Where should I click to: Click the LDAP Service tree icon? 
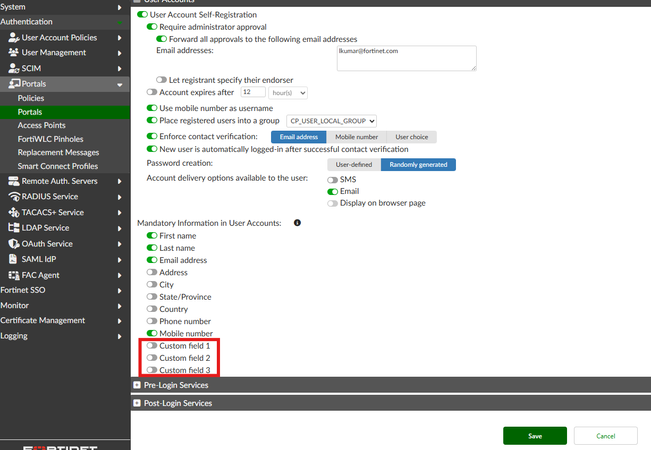[14, 227]
